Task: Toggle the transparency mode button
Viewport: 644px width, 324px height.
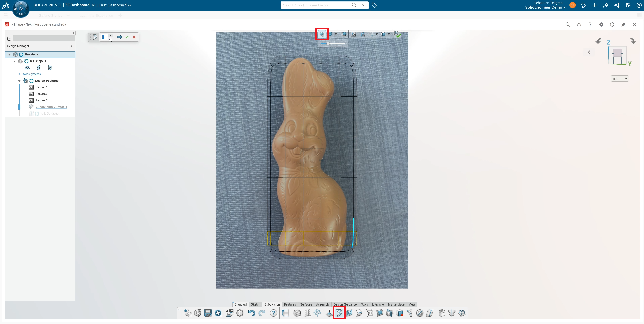Action: point(322,34)
